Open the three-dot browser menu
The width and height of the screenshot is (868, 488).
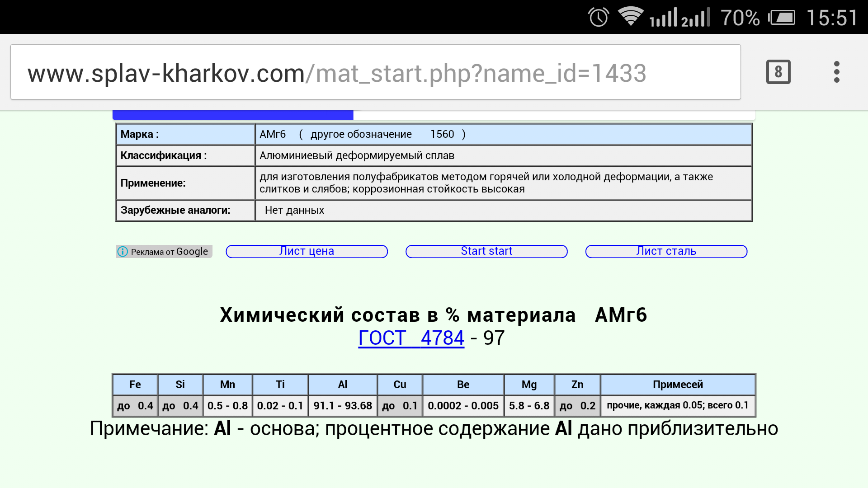coord(836,72)
